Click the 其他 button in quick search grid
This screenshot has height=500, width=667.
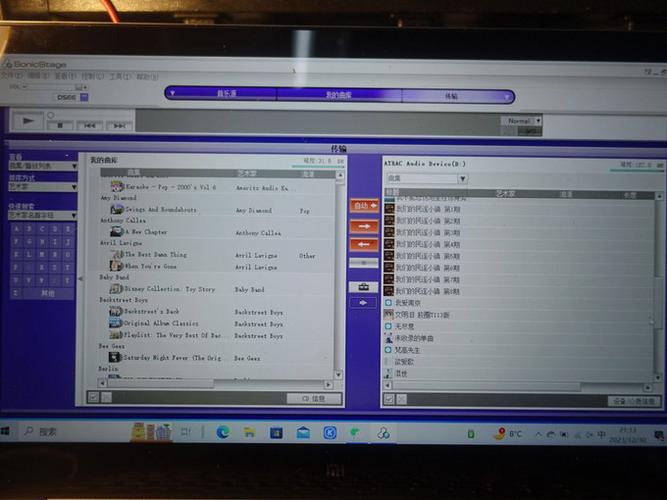click(48, 293)
